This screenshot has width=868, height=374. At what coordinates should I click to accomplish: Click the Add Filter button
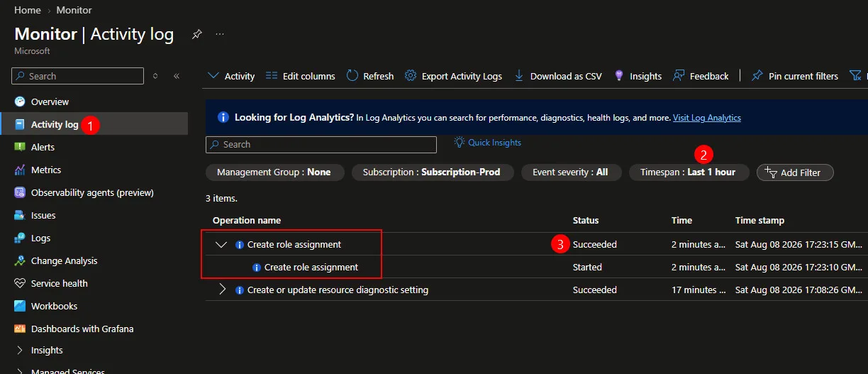[x=795, y=172]
